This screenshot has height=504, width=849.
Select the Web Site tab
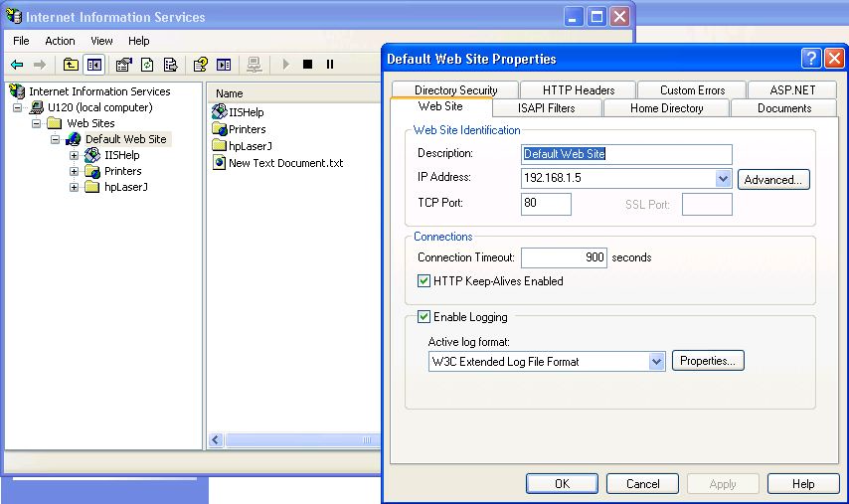[440, 106]
